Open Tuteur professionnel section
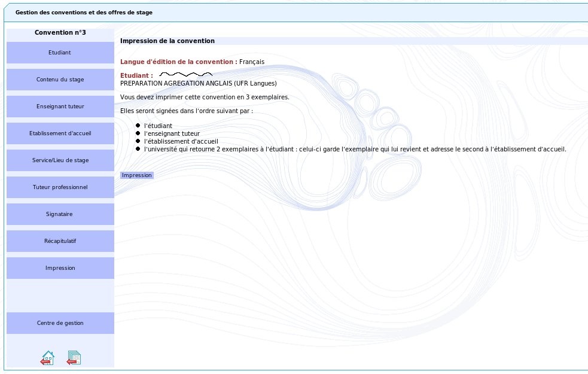 coord(60,187)
